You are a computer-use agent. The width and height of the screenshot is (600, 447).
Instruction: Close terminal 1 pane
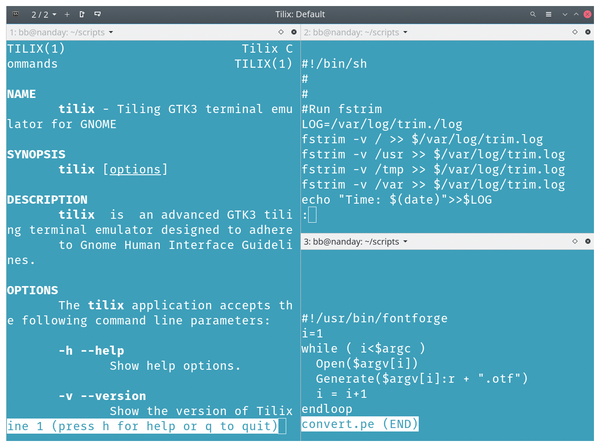tap(294, 32)
